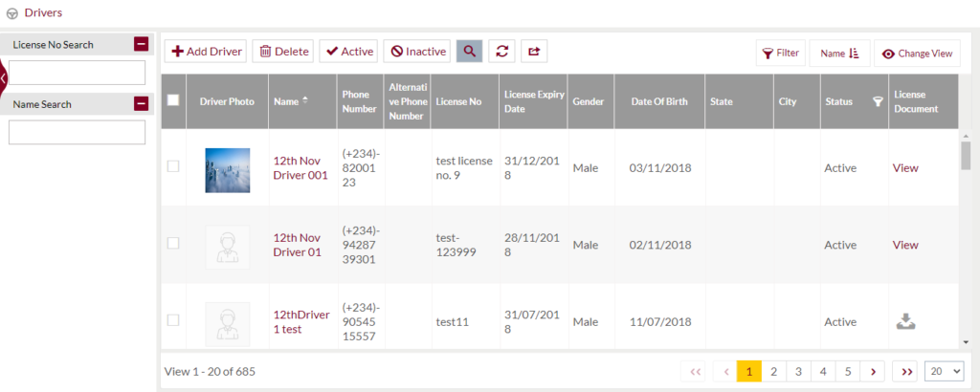Click the refresh arrows icon
Screen dimensions: 980x392
501,52
